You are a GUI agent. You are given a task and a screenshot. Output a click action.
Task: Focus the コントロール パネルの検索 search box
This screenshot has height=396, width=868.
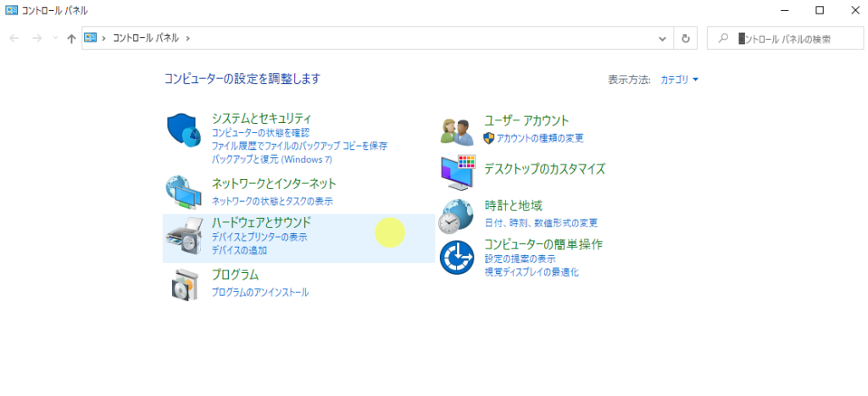coord(785,39)
